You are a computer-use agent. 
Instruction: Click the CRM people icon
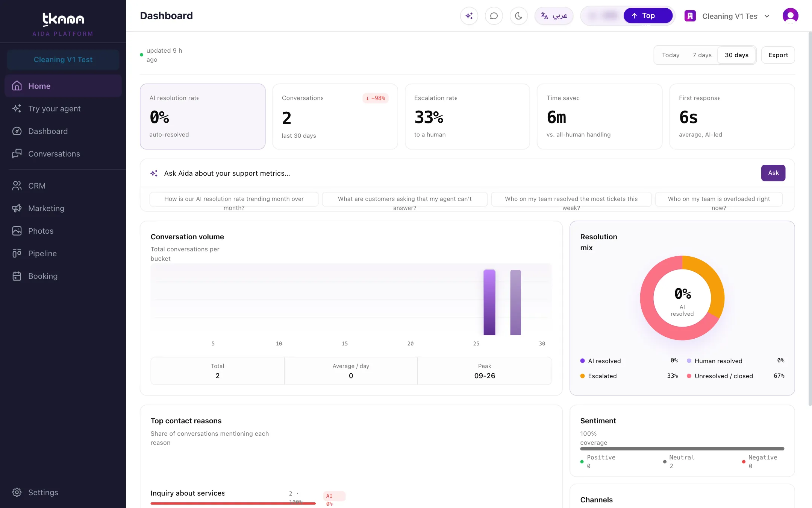coord(17,186)
